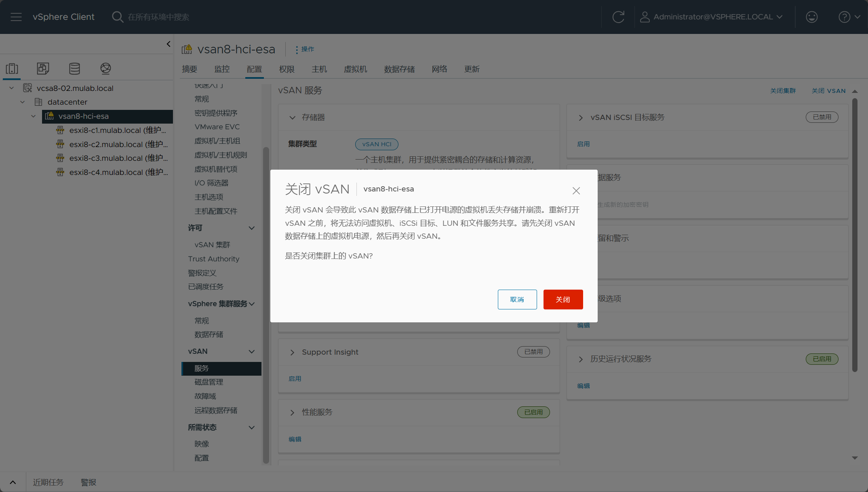
Task: Open the hamburger main menu
Action: tap(16, 17)
